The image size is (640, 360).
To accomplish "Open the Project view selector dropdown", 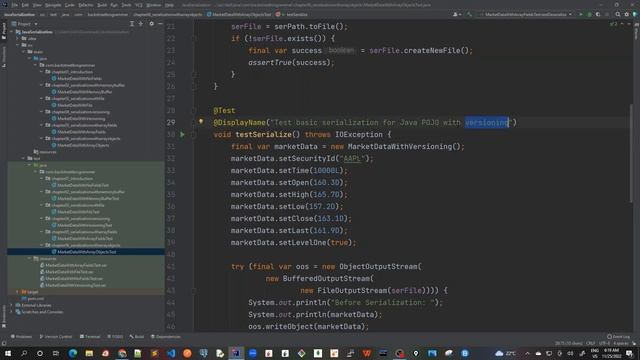I will pos(25,24).
